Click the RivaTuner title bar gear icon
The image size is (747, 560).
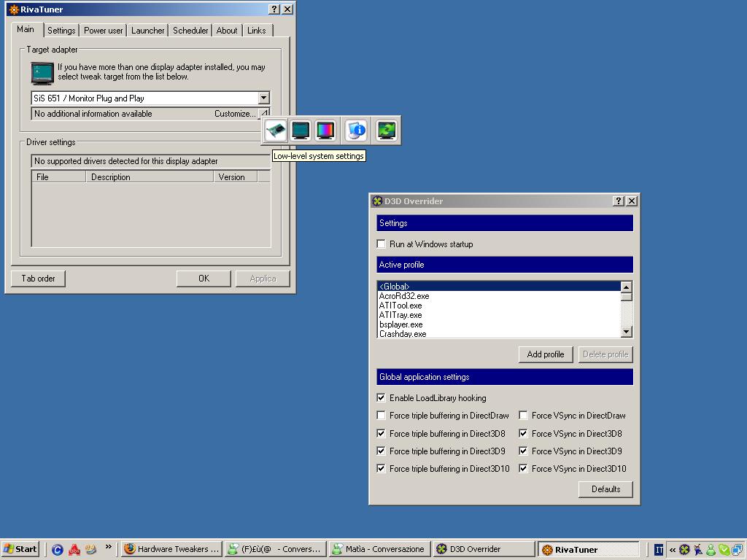pyautogui.click(x=14, y=9)
